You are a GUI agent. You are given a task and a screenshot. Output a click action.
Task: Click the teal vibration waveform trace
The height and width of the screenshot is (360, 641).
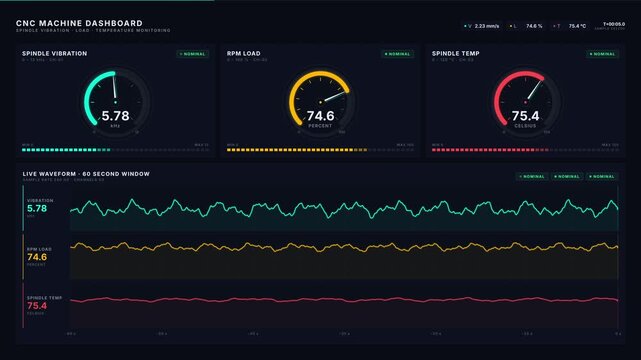pyautogui.click(x=344, y=208)
